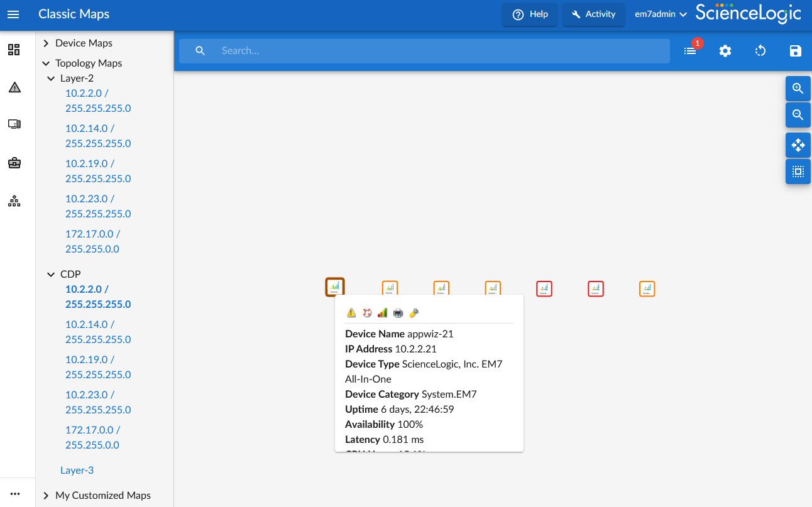Click the zoom out magnifier button
The width and height of the screenshot is (812, 507).
coord(798,115)
